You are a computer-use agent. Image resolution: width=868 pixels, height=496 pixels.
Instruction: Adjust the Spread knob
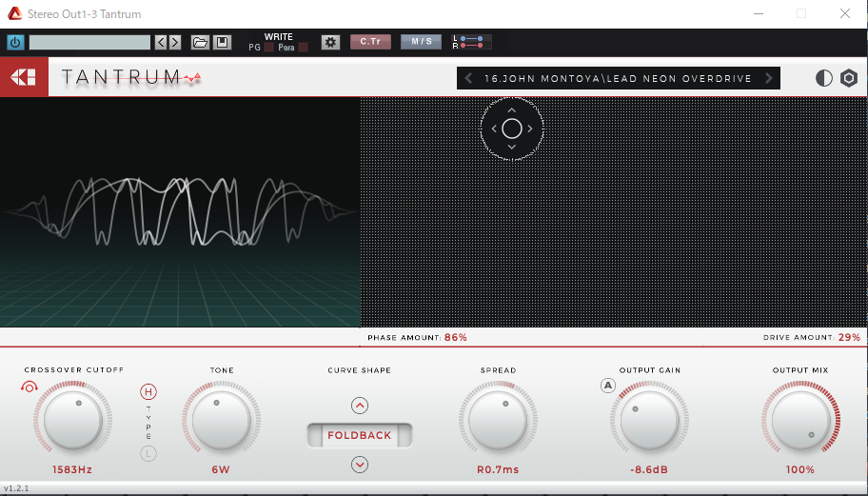point(498,420)
